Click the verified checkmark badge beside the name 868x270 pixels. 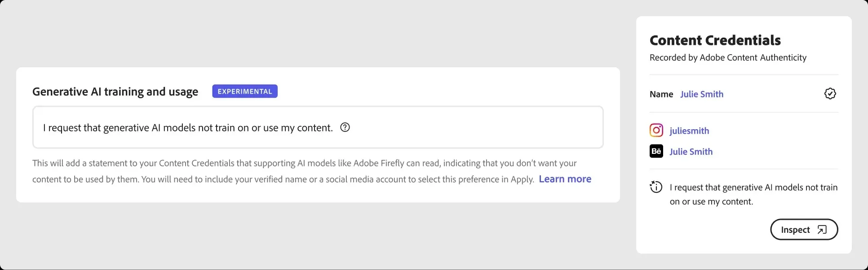[x=830, y=94]
